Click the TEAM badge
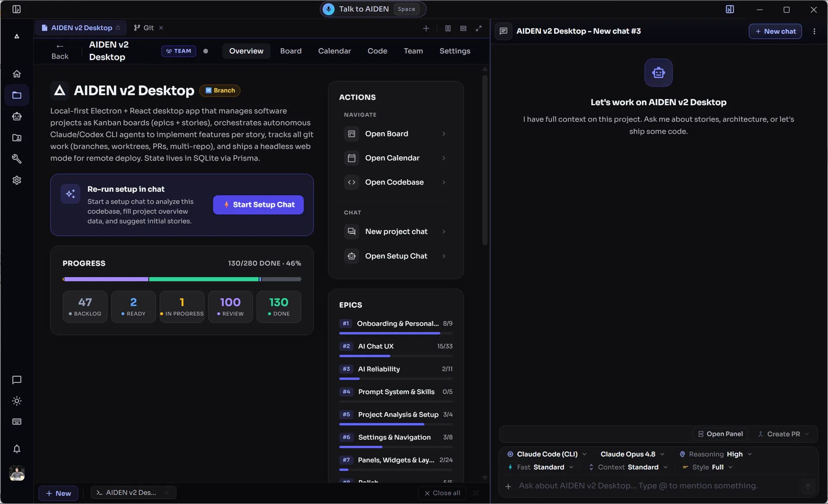This screenshot has width=828, height=504. 179,51
